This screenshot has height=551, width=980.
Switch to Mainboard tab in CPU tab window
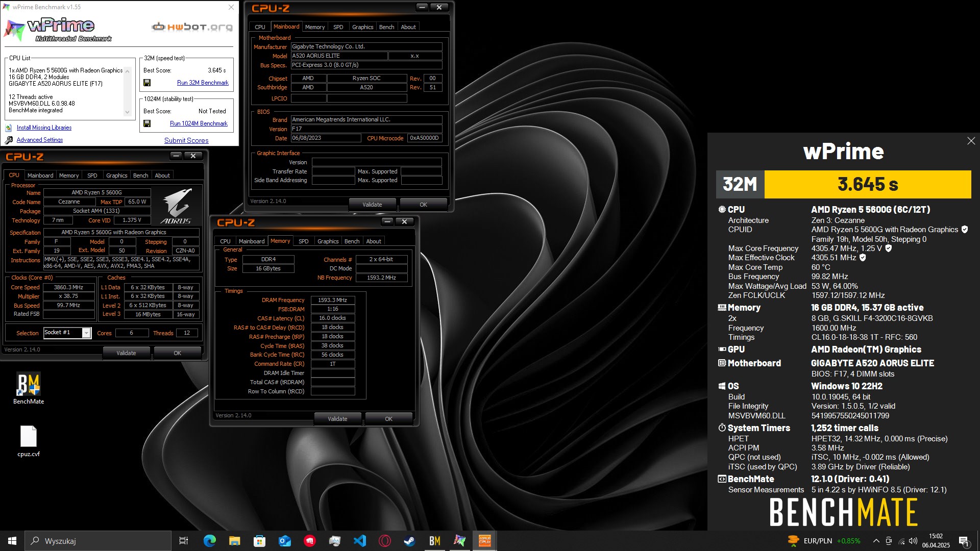(40, 176)
